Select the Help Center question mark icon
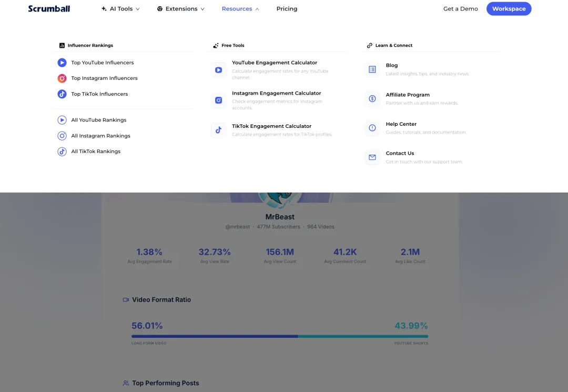The height and width of the screenshot is (392, 568). click(x=372, y=128)
